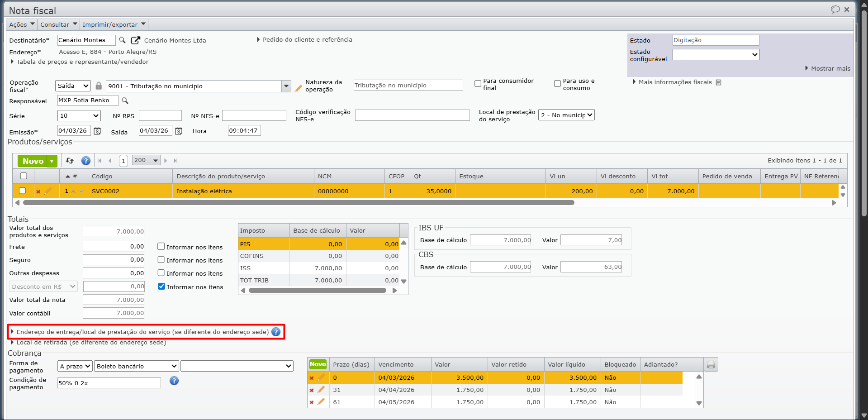Click the pencil icon beside operation dropdown
This screenshot has height=420, width=868.
(298, 88)
